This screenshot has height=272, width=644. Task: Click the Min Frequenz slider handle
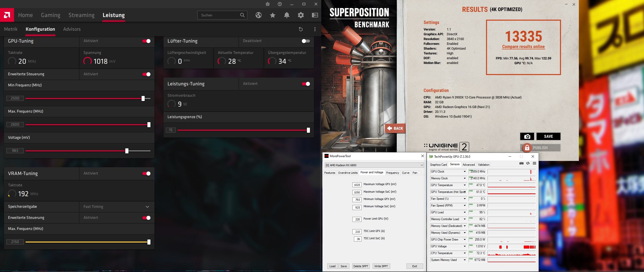click(x=143, y=98)
